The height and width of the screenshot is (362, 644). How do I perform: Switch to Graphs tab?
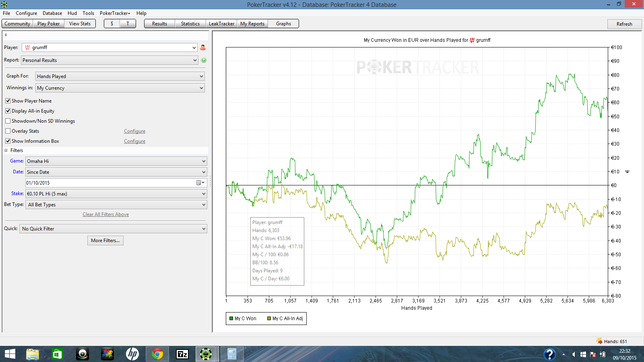(283, 24)
